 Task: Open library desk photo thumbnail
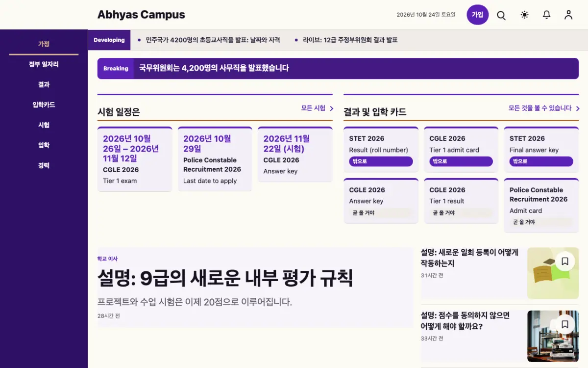(553, 336)
